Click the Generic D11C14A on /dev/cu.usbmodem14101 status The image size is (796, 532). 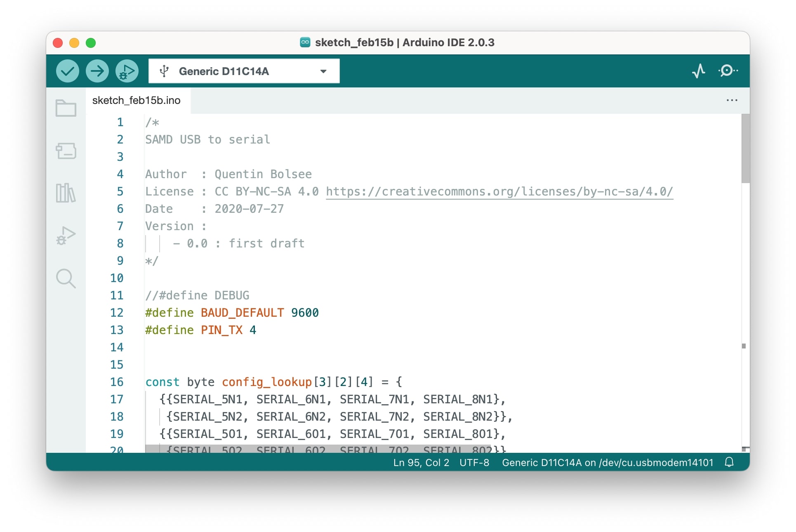[x=608, y=463]
